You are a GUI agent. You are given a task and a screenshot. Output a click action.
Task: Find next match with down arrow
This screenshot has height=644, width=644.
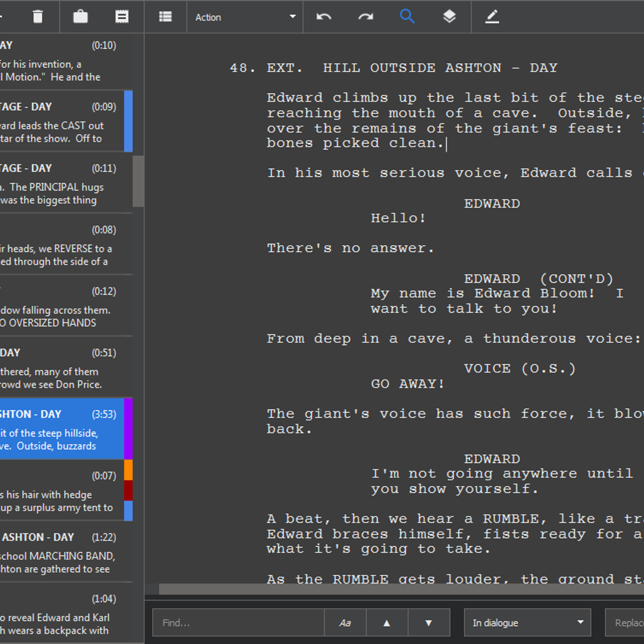[x=429, y=623]
